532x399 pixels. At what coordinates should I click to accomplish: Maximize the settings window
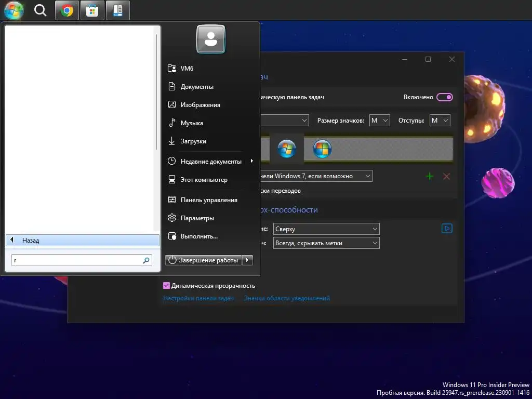pos(428,59)
